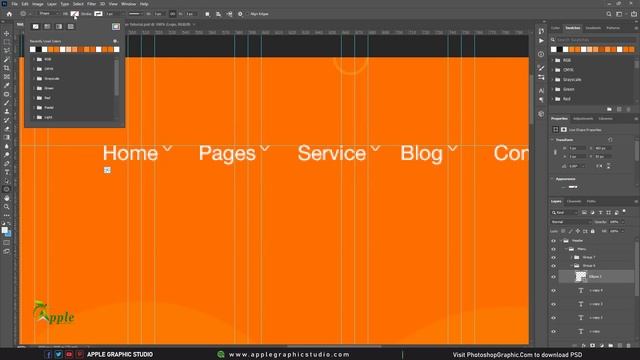
Task: Open the Color Picker from fill popup
Action: point(116,27)
